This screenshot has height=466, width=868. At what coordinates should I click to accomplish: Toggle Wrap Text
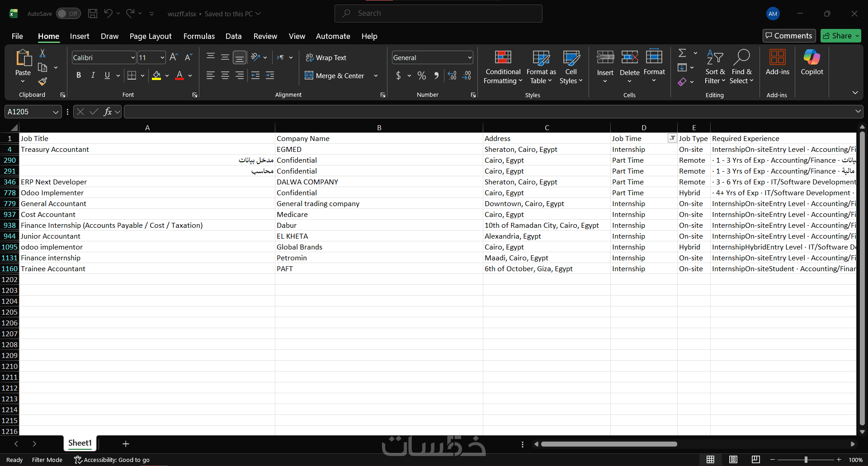[x=326, y=57]
